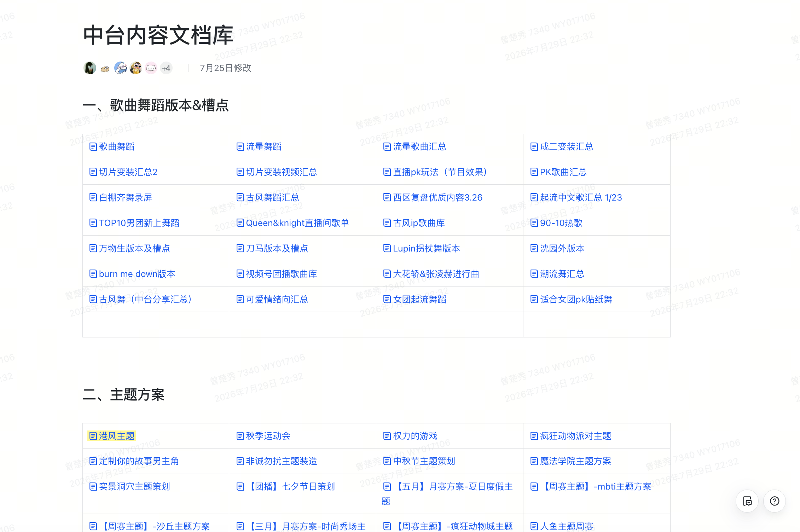Open 【周赛主题】-mbti主题方案 document
The width and height of the screenshot is (800, 532).
[591, 486]
